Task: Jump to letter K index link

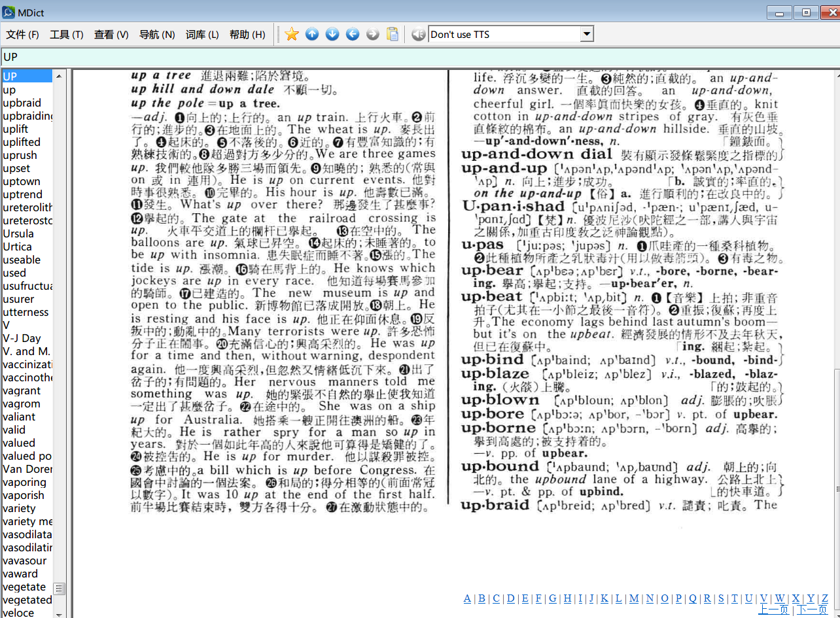Action: point(604,598)
